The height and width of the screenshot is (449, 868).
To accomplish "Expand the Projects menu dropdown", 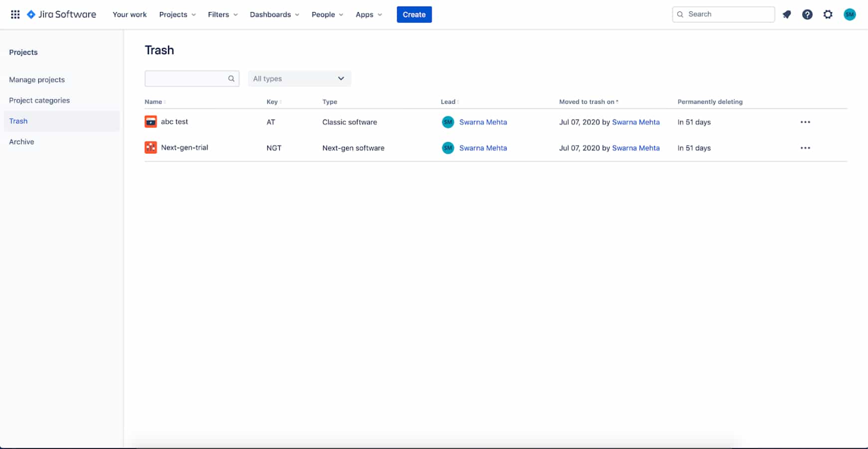I will click(177, 14).
